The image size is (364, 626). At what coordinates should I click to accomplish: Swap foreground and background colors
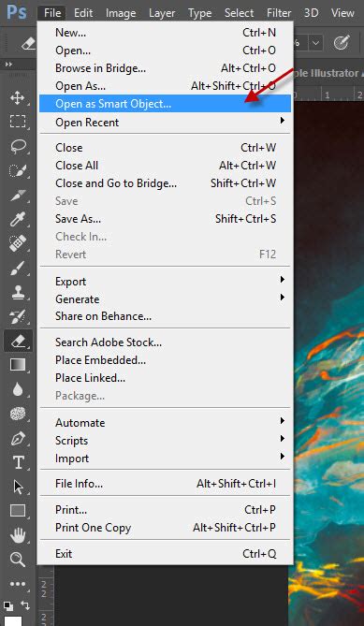[x=25, y=604]
